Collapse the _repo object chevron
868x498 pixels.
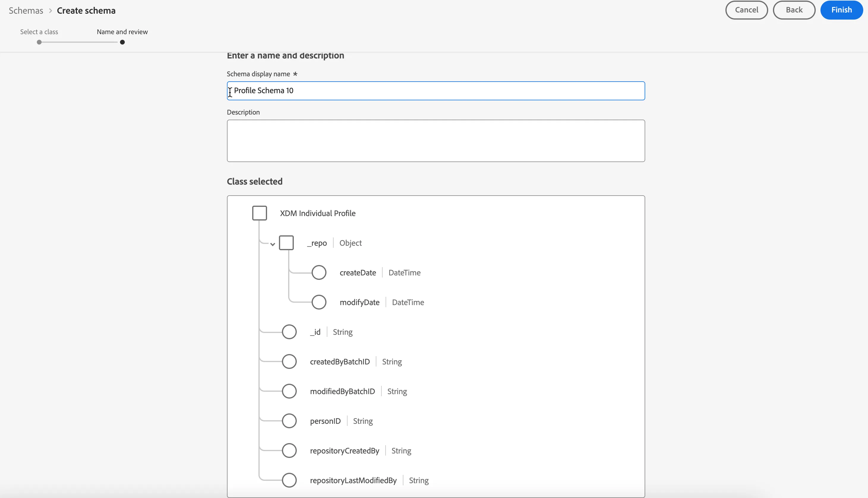pos(272,244)
